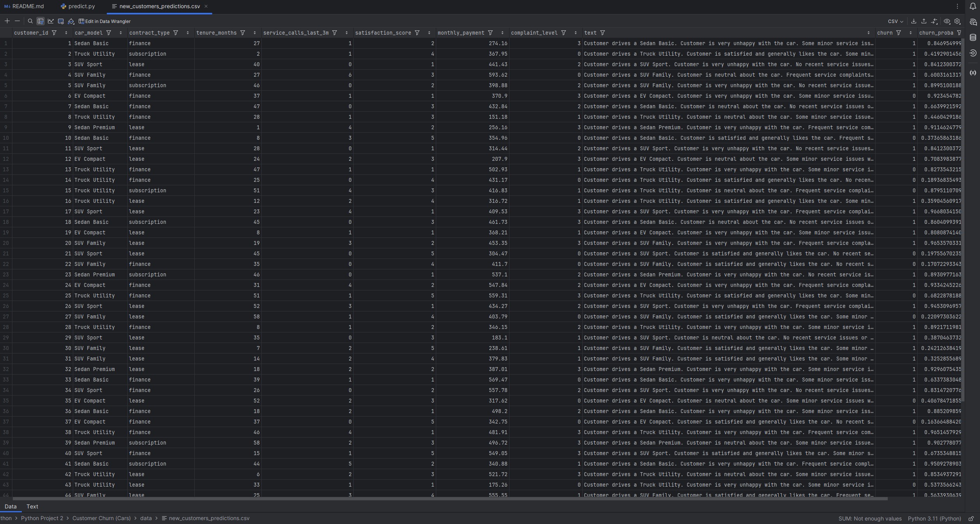Image resolution: width=980 pixels, height=524 pixels.
Task: Filter the car_model column with its funnel icon
Action: click(x=109, y=33)
